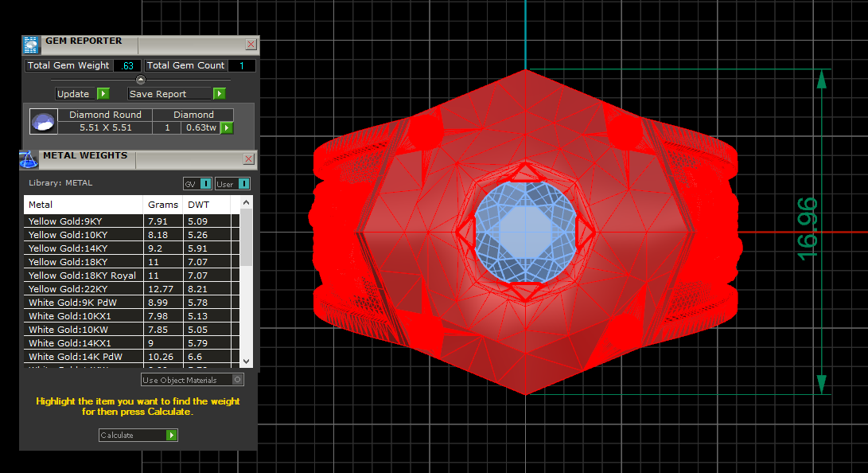This screenshot has height=473, width=868.
Task: Click the Gem Reporter panel icon
Action: 30,45
